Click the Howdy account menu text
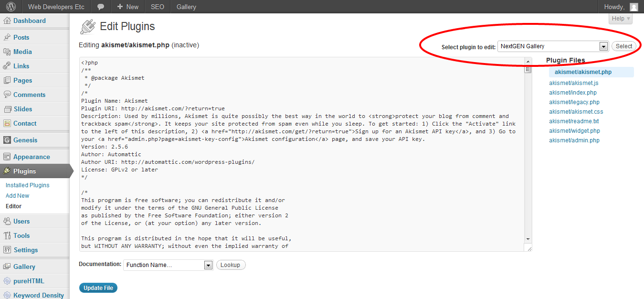This screenshot has height=299, width=644. coord(614,7)
